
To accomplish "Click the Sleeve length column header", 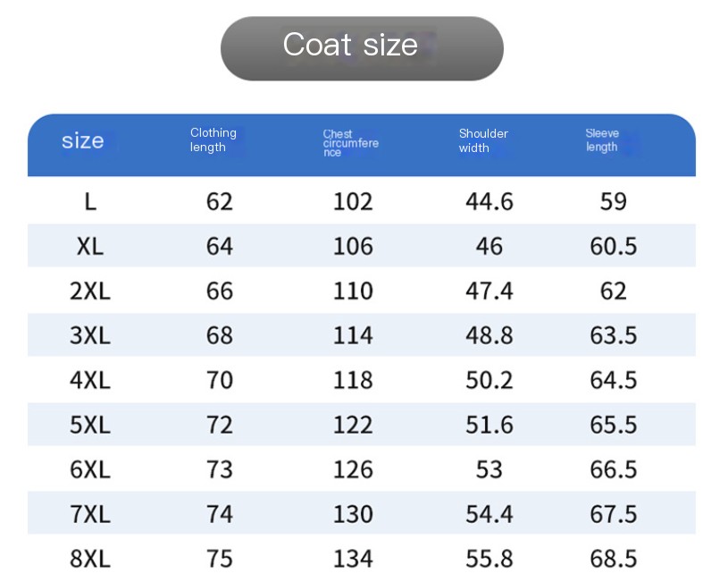I will pyautogui.click(x=602, y=140).
